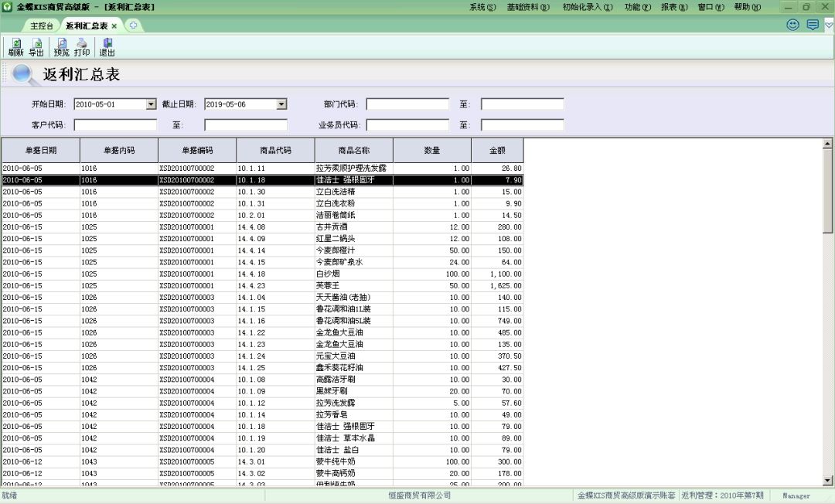Select the row 白沙烟

pos(263,274)
